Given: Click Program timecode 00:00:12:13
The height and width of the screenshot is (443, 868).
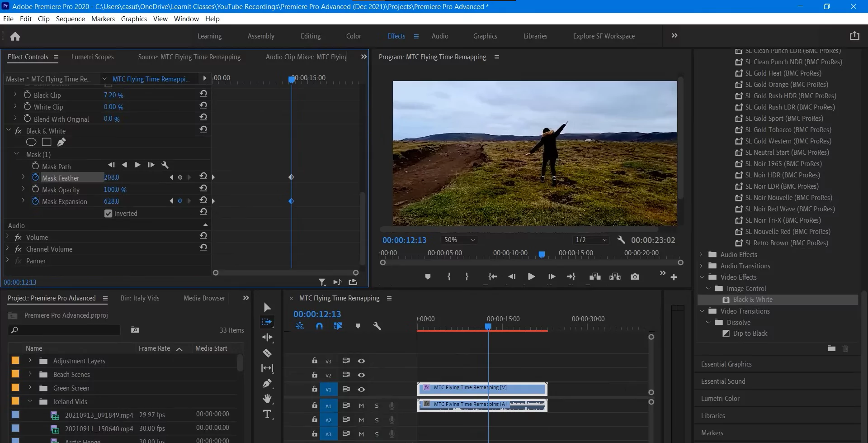Looking at the screenshot, I should (x=405, y=240).
